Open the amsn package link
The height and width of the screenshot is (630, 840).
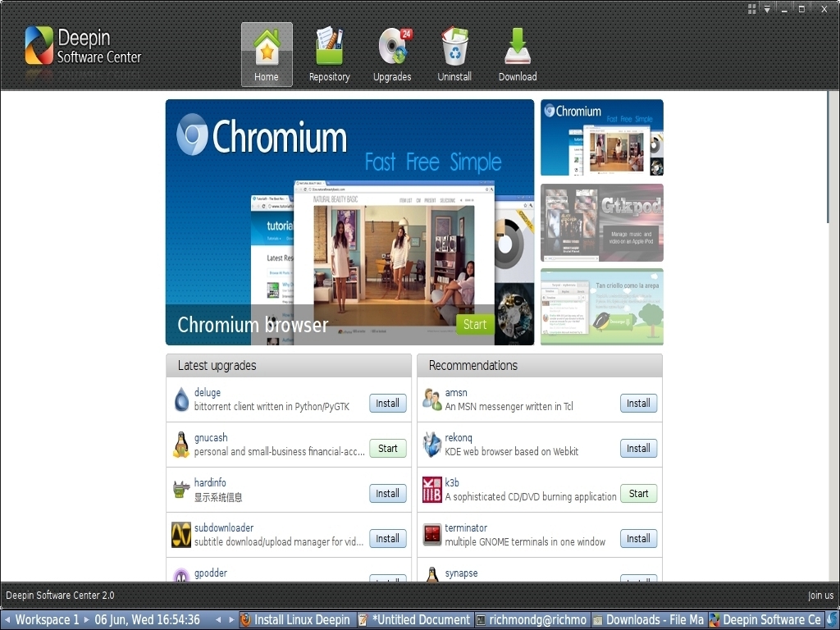point(456,393)
